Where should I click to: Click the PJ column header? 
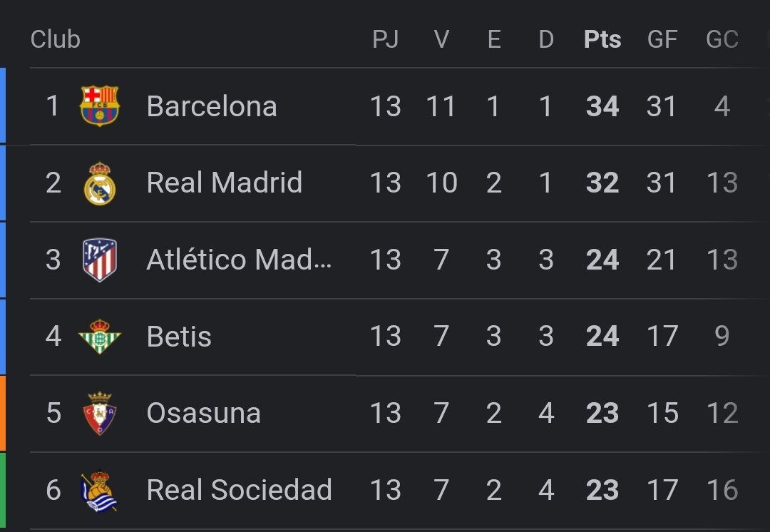point(386,39)
